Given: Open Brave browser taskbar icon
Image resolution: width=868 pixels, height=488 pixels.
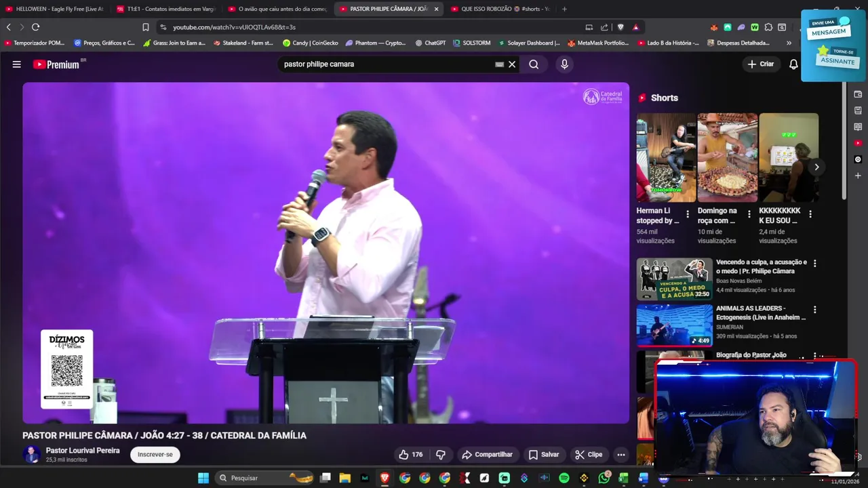Looking at the screenshot, I should point(384,478).
